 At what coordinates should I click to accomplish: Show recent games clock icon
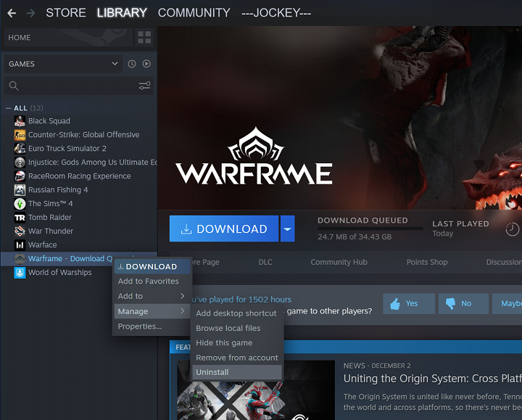[x=132, y=64]
